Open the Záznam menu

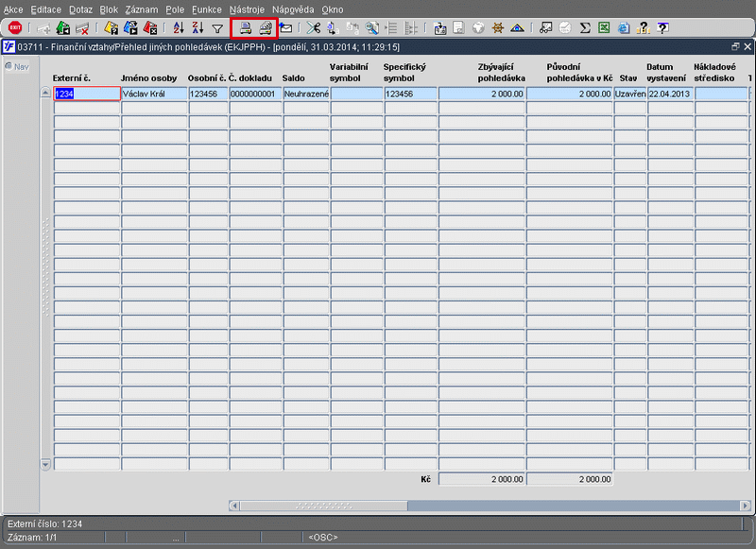pyautogui.click(x=142, y=9)
